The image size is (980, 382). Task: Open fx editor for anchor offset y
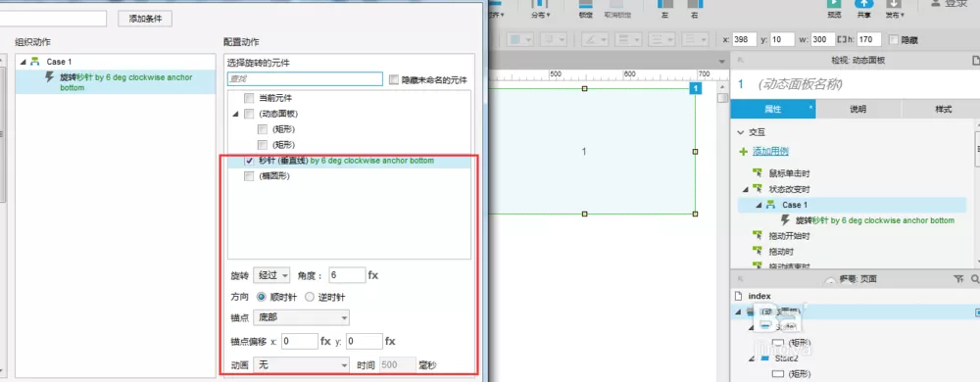pyautogui.click(x=391, y=342)
